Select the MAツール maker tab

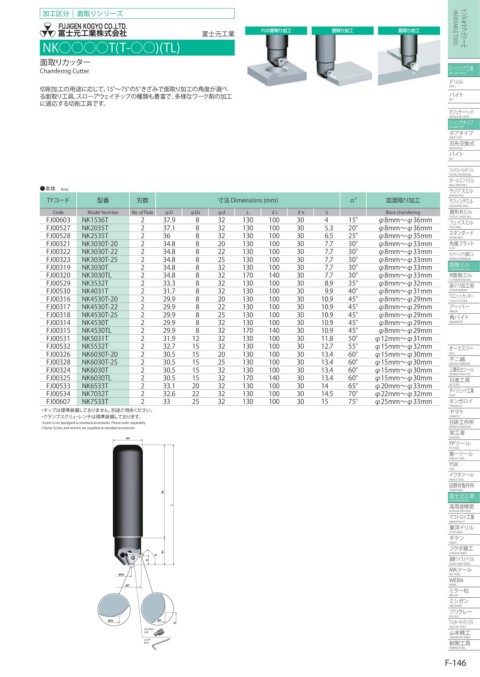click(463, 571)
